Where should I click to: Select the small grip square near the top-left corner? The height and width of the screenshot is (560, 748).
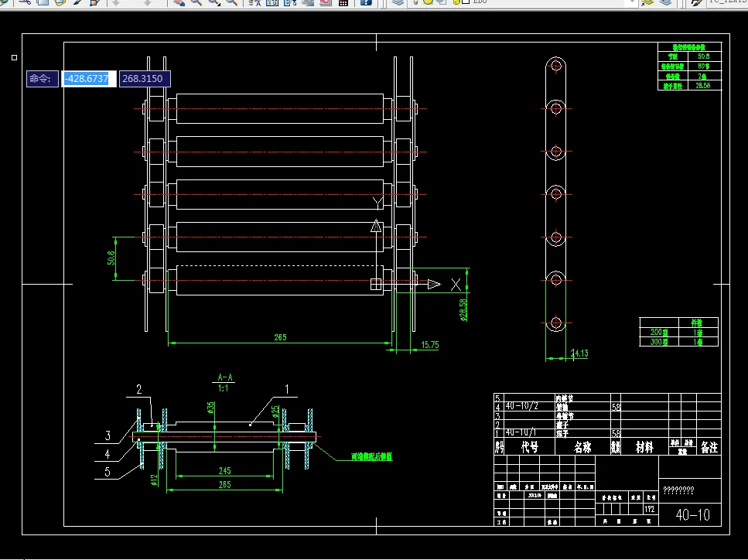pyautogui.click(x=15, y=58)
